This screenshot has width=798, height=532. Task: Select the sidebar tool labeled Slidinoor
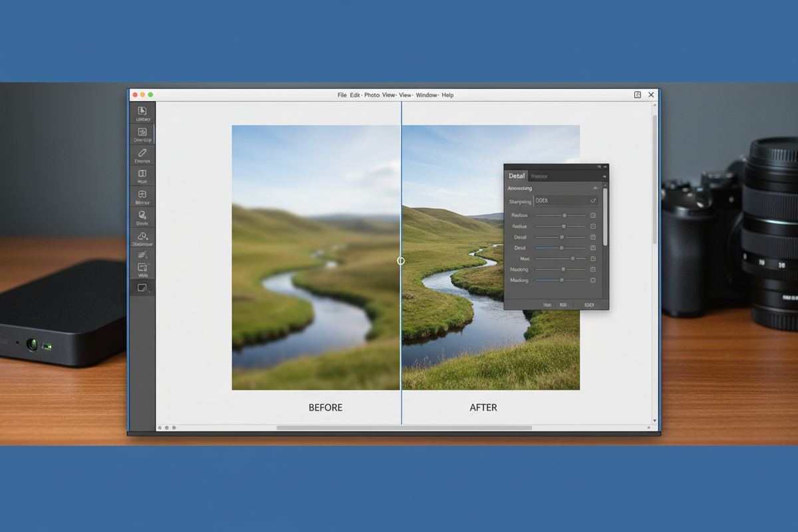click(x=142, y=239)
